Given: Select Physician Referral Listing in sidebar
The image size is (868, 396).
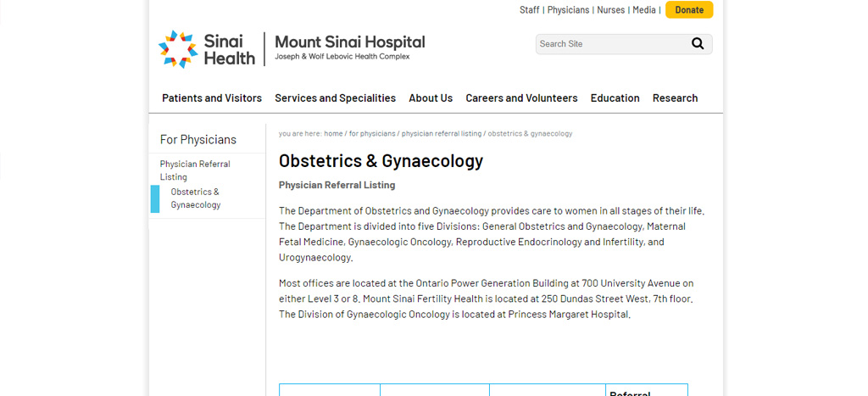Looking at the screenshot, I should point(195,170).
